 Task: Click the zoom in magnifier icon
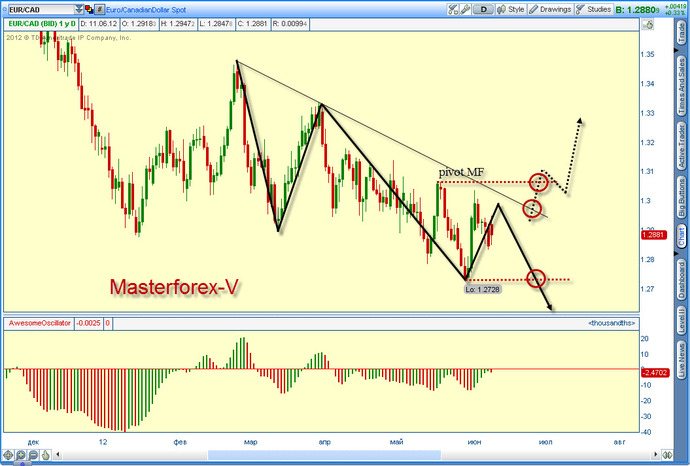(21, 455)
